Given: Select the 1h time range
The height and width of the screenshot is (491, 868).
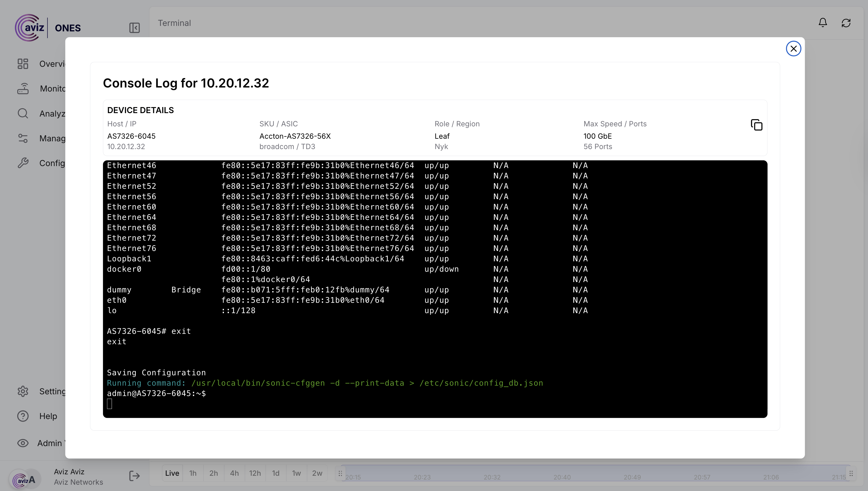Looking at the screenshot, I should point(193,473).
